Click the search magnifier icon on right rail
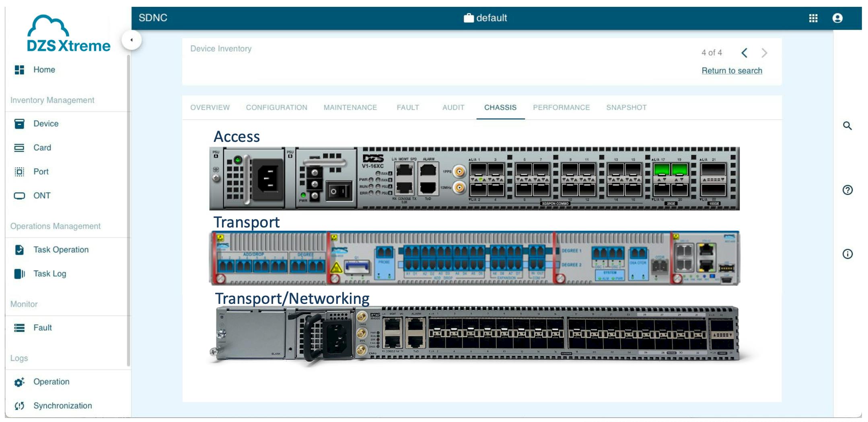 (x=847, y=126)
